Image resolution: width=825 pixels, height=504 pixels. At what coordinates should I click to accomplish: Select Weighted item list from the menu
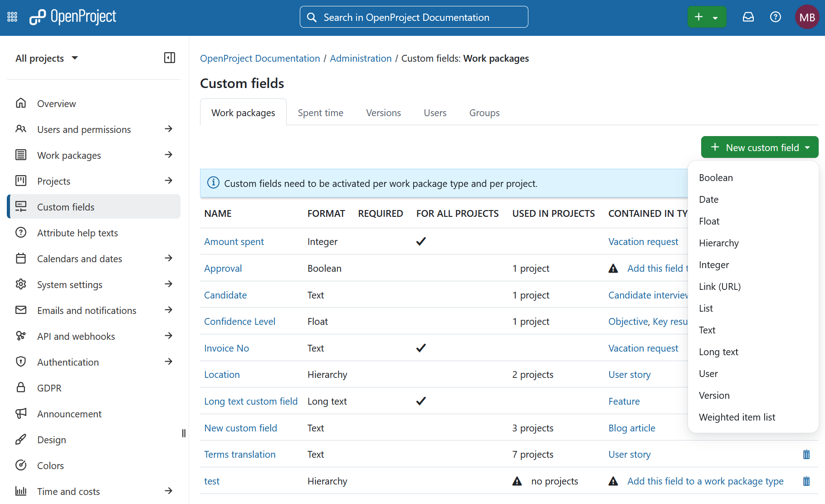pyautogui.click(x=737, y=417)
